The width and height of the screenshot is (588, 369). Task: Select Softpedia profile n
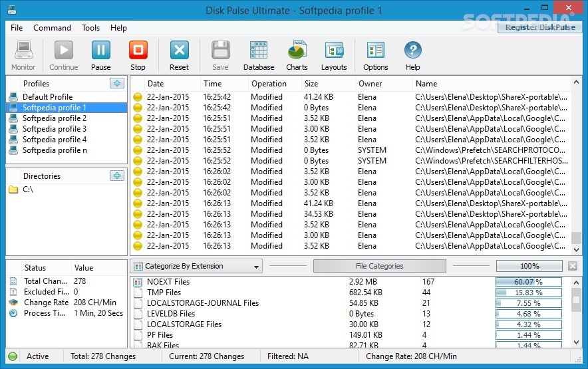[x=67, y=150]
